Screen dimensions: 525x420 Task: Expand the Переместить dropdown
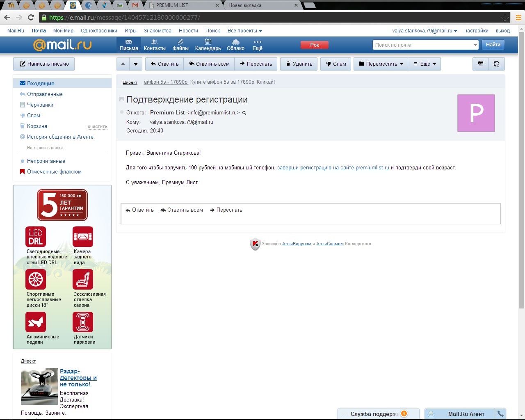click(x=381, y=64)
